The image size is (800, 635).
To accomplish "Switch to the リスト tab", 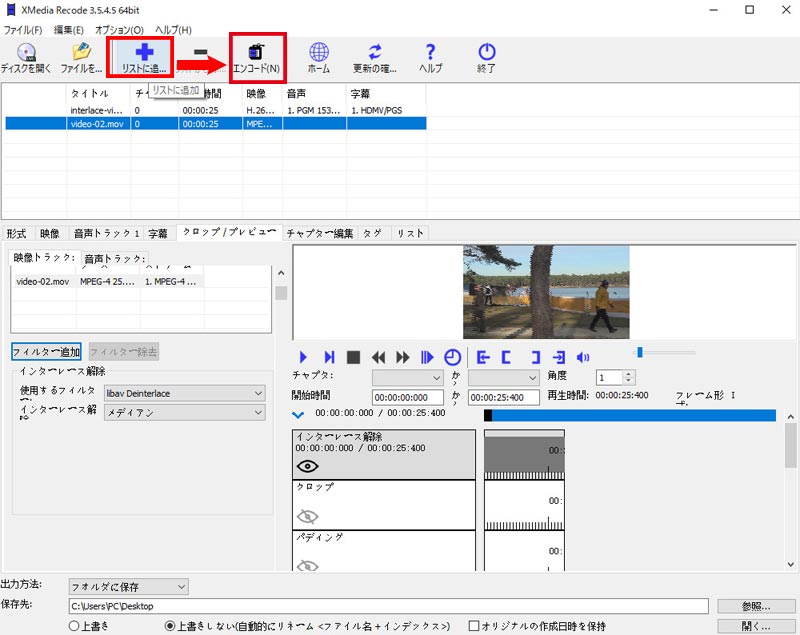I will (x=410, y=234).
